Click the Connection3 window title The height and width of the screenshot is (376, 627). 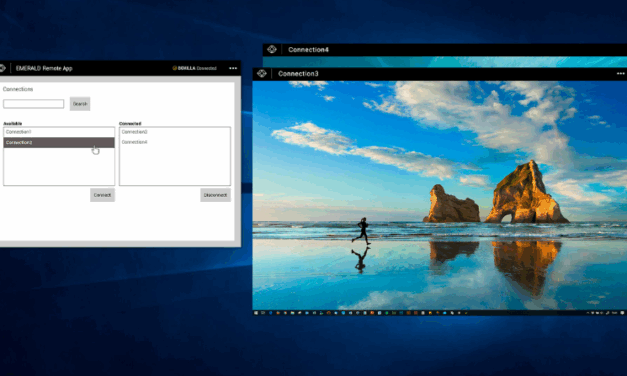pos(298,74)
